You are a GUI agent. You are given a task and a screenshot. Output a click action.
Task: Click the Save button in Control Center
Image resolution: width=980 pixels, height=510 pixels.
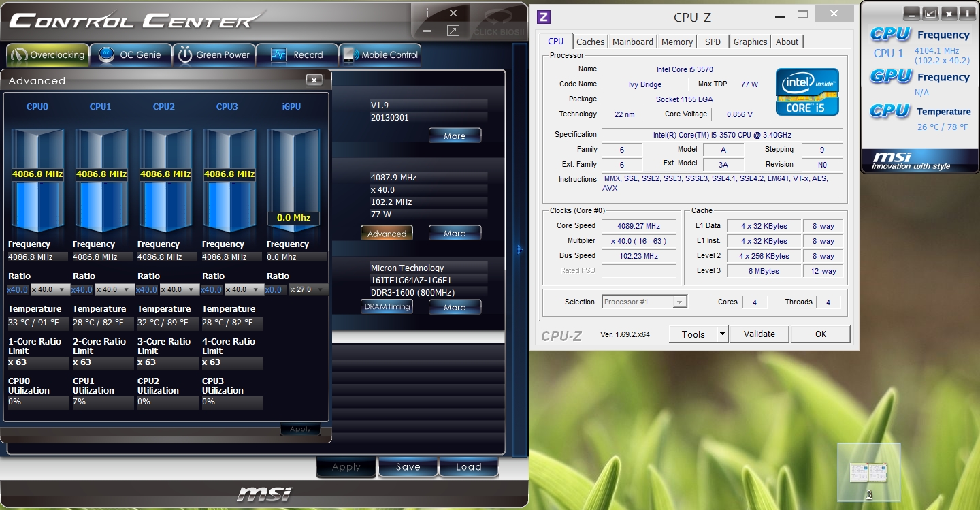click(408, 467)
